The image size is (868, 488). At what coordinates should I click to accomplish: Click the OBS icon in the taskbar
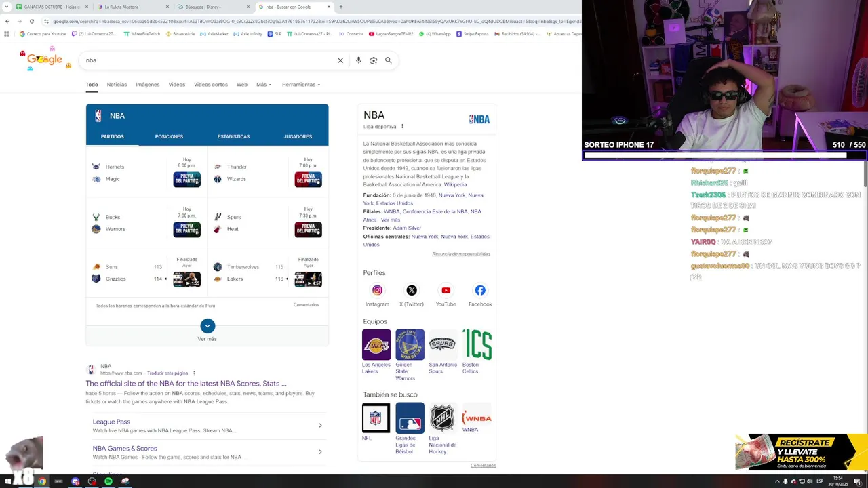coord(92,481)
